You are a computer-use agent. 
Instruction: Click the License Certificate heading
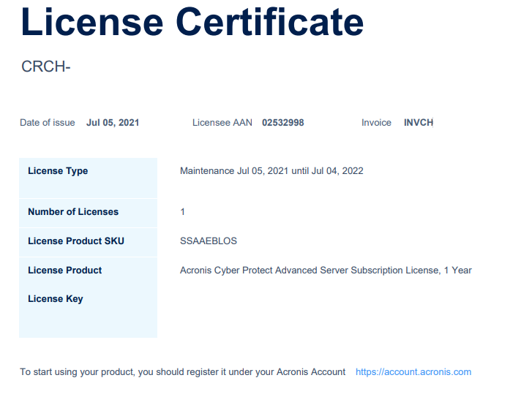pyautogui.click(x=192, y=22)
